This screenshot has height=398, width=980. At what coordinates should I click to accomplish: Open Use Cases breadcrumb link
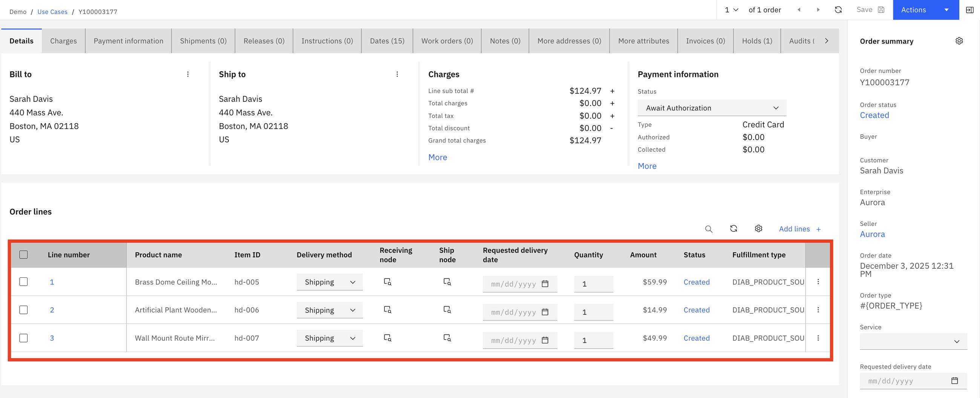[x=52, y=12]
